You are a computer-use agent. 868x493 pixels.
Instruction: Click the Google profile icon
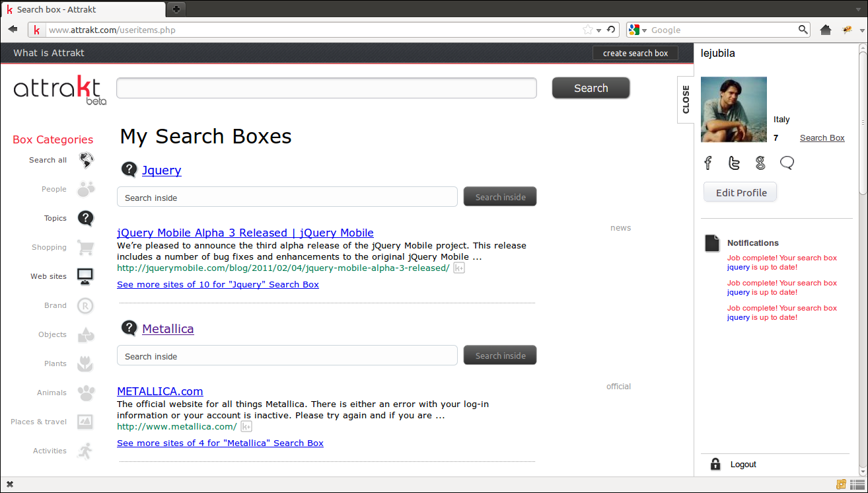click(760, 163)
